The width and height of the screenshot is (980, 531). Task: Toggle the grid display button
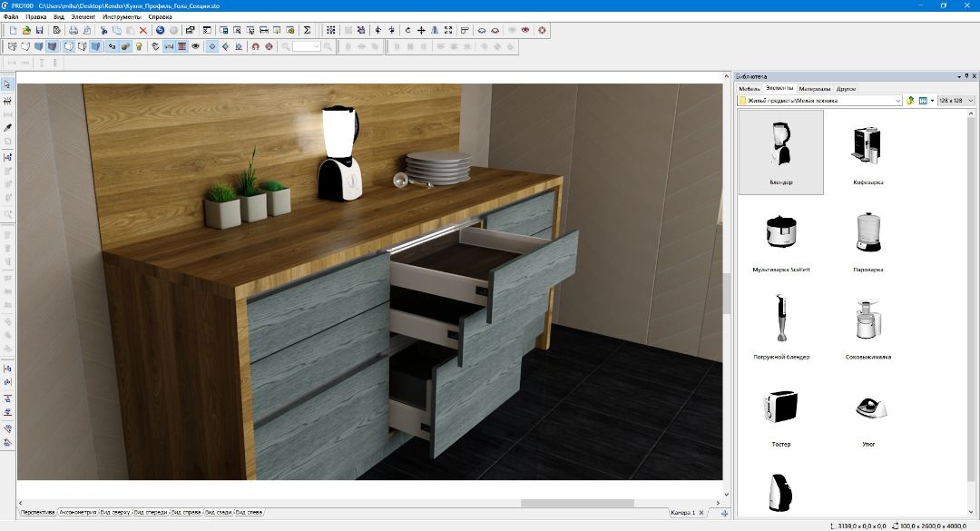(182, 46)
